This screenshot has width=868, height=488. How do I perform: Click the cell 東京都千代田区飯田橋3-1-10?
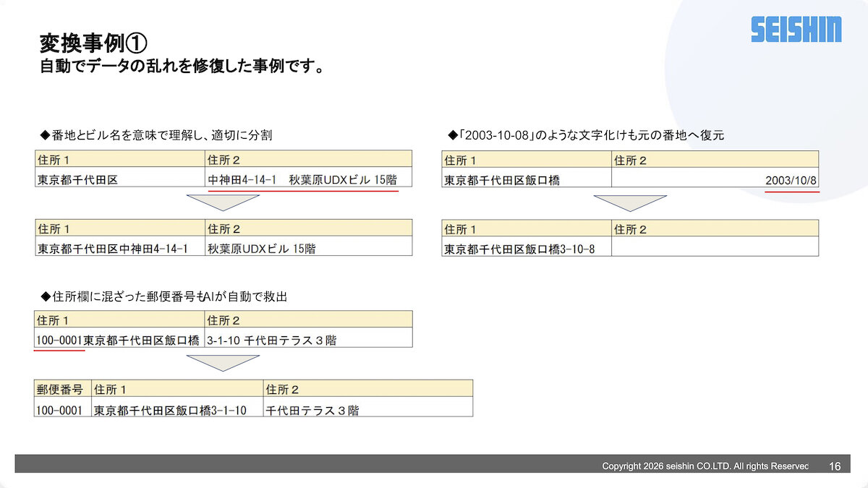[170, 410]
